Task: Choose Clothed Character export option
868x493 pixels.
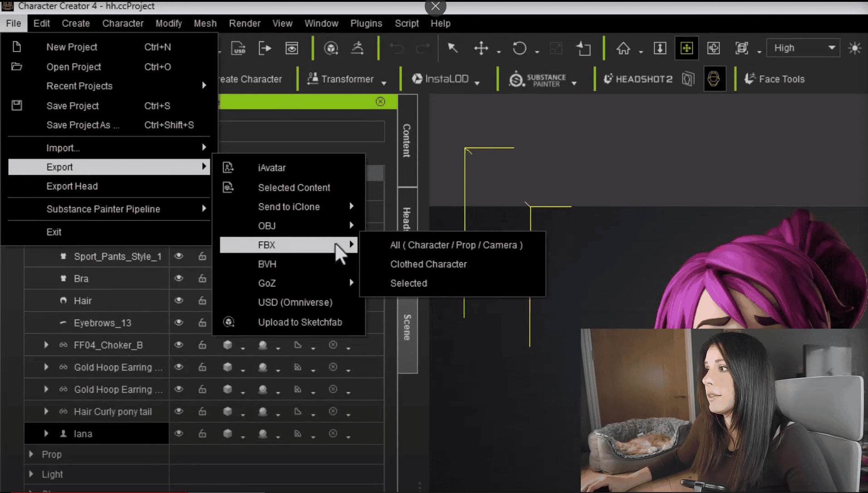Action: click(428, 264)
